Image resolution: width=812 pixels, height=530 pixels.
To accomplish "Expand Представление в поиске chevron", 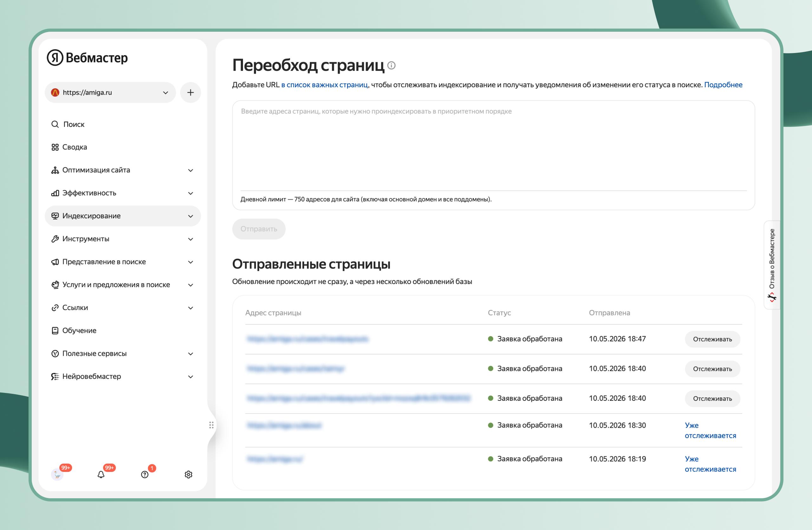I will pos(191,262).
